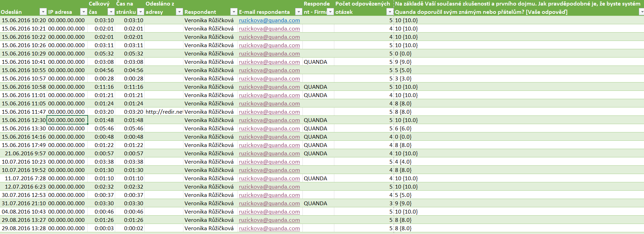The image size is (644, 234).
Task: Select Celkový čas value 0:11:16
Action: point(101,87)
